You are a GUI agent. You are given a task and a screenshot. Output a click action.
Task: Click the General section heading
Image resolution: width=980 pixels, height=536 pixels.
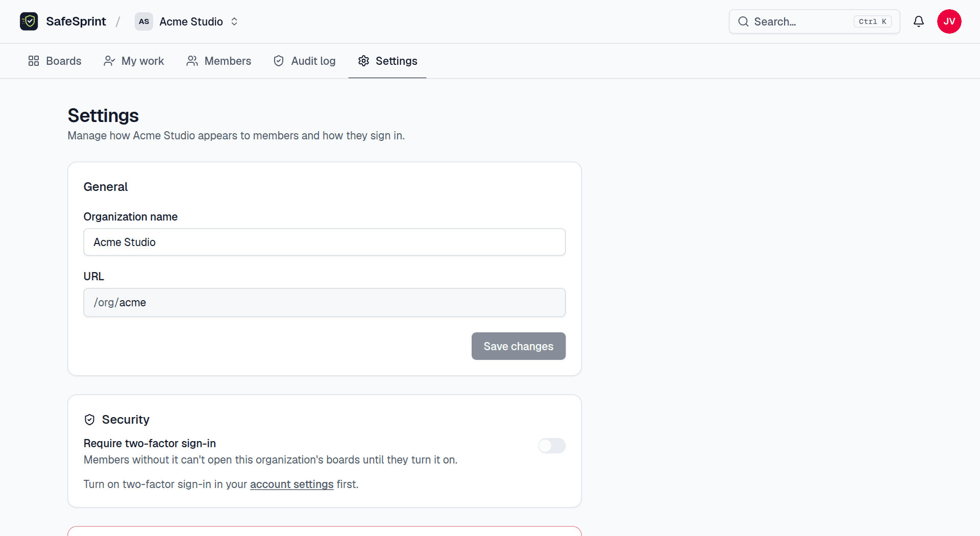pyautogui.click(x=106, y=187)
